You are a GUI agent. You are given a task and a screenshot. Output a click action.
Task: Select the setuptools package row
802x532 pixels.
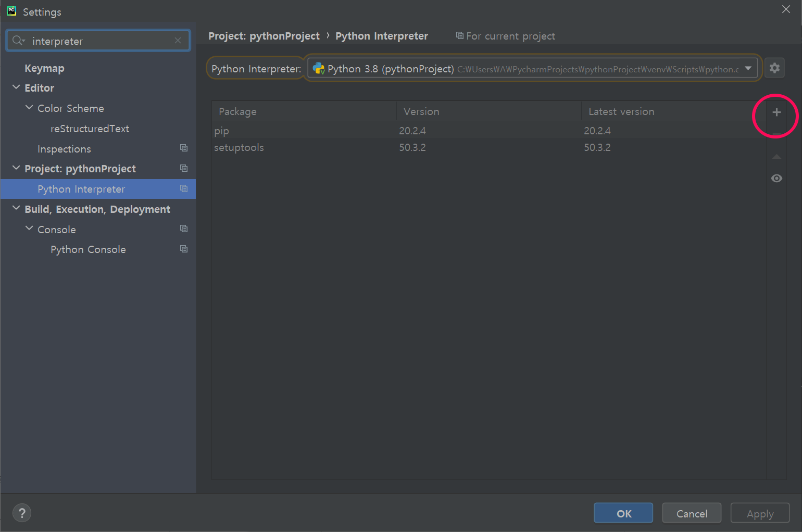(488, 147)
